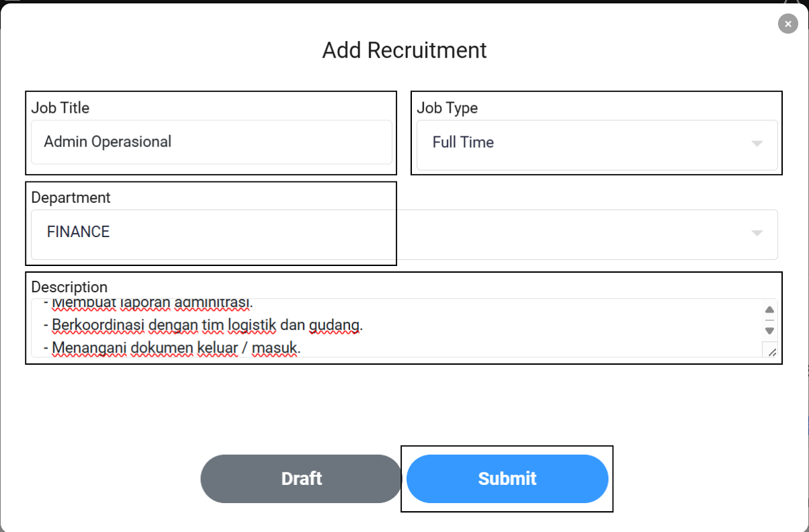Select the text Admin Operasional
This screenshot has height=532, width=809.
pos(107,141)
